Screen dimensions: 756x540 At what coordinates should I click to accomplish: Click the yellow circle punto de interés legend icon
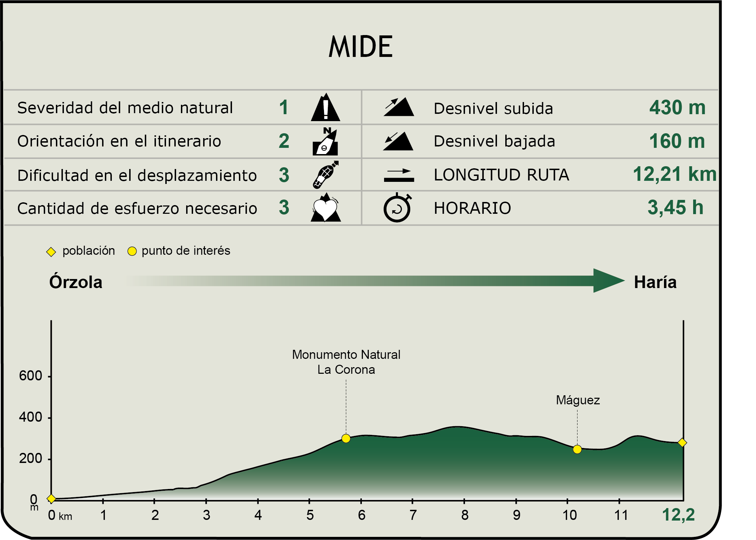pyautogui.click(x=132, y=251)
